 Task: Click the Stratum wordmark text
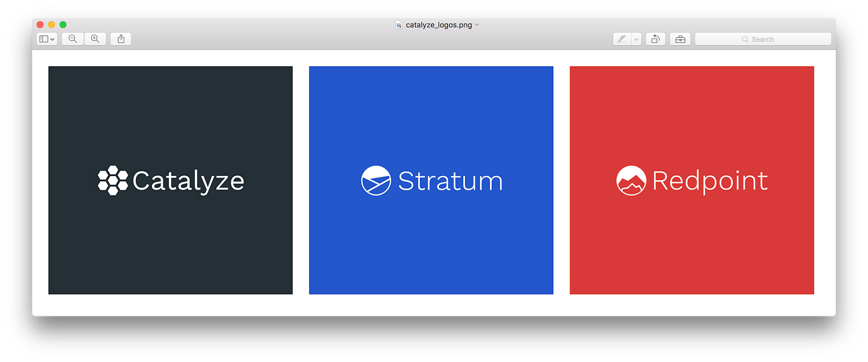point(450,181)
